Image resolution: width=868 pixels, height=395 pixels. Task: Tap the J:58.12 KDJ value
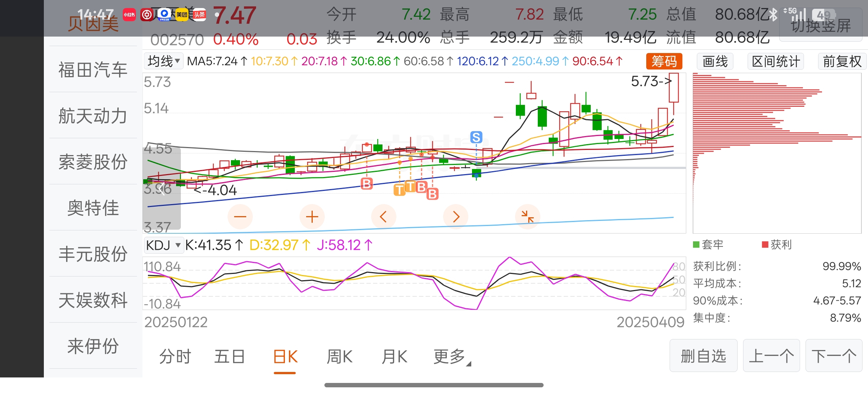click(x=344, y=245)
